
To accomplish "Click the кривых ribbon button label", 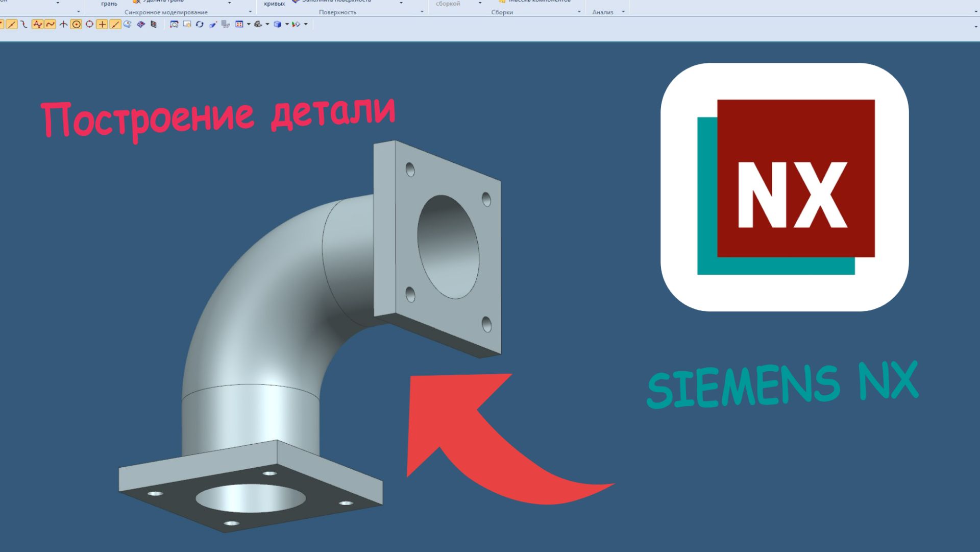I will point(275,4).
